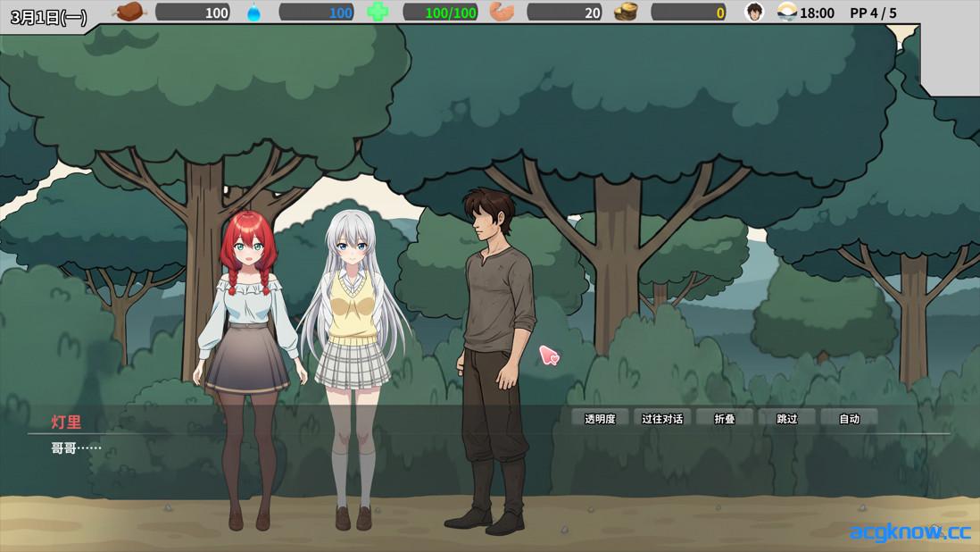Click the money value 0 bar
The image size is (980, 552).
[688, 12]
